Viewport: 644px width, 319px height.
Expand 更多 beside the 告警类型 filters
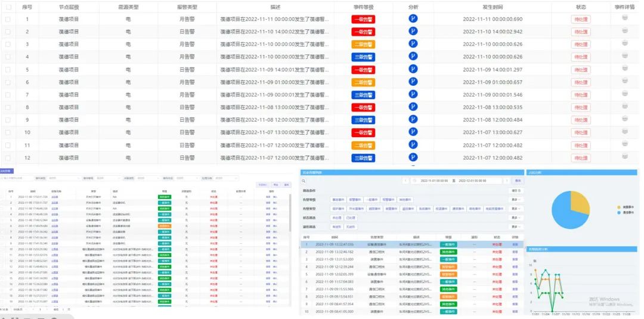[x=516, y=209]
